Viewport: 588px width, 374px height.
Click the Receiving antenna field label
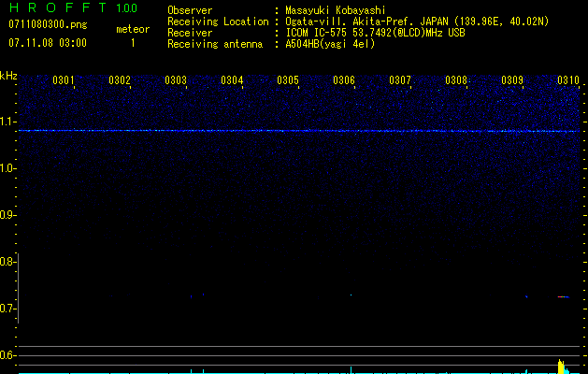tap(215, 44)
